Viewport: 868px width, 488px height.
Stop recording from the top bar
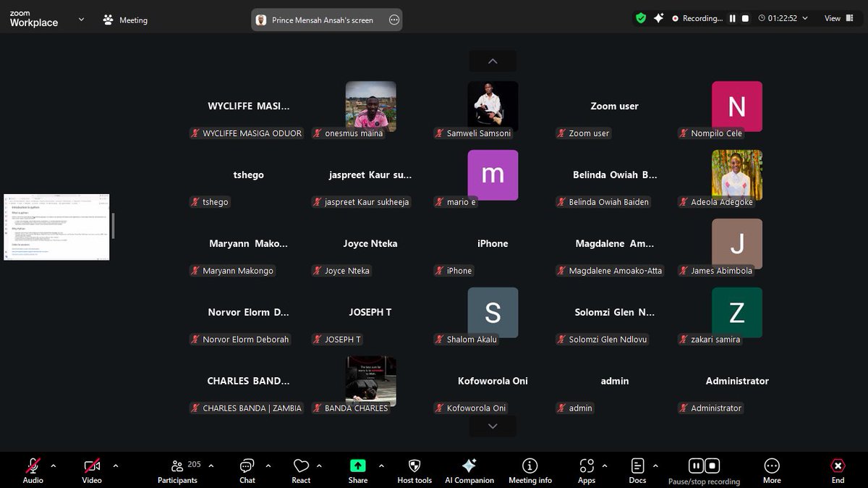(x=746, y=19)
